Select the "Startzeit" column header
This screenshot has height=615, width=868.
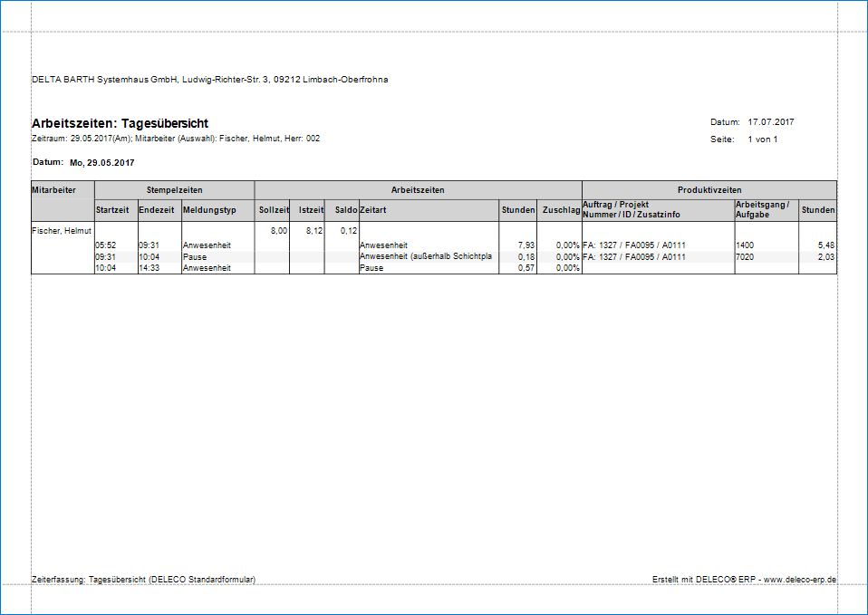pyautogui.click(x=113, y=210)
